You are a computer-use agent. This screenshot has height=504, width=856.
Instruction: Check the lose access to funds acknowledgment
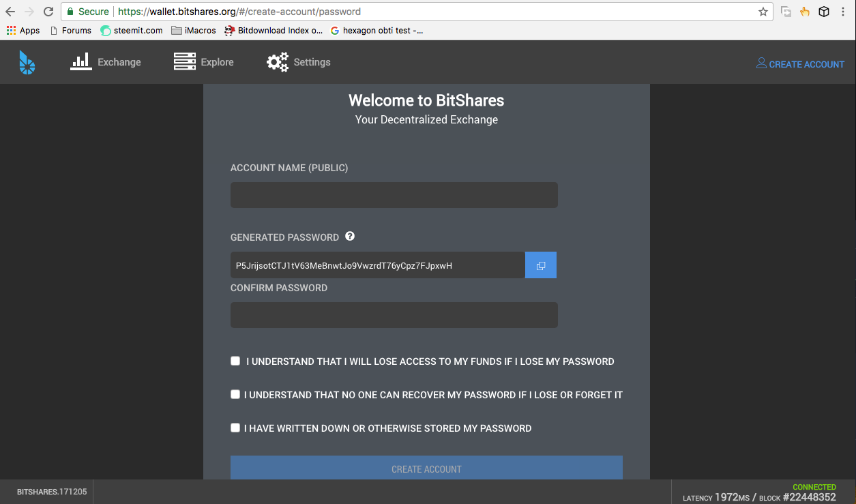[235, 361]
